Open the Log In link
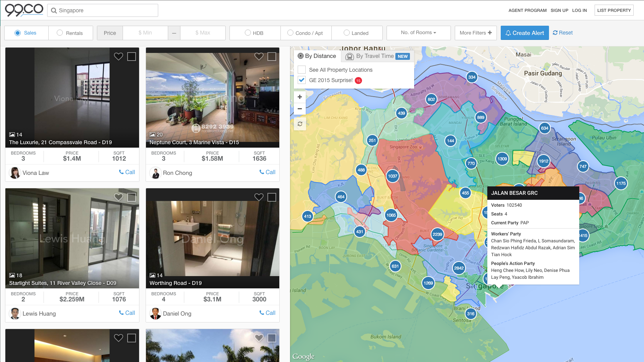The height and width of the screenshot is (362, 644). tap(579, 10)
